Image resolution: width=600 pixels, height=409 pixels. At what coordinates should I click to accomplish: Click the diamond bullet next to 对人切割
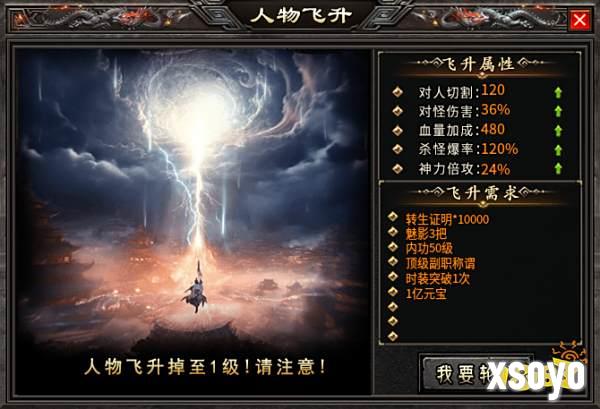[x=398, y=92]
